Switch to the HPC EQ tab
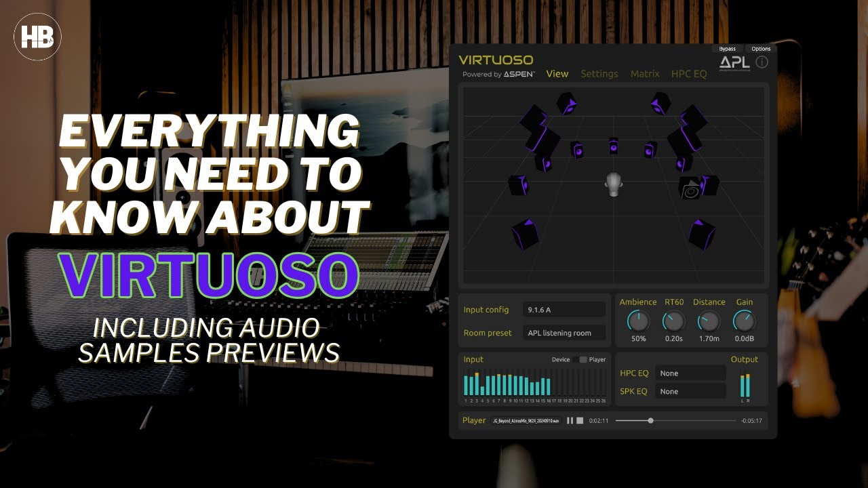Image resolution: width=868 pixels, height=488 pixels. [x=689, y=74]
